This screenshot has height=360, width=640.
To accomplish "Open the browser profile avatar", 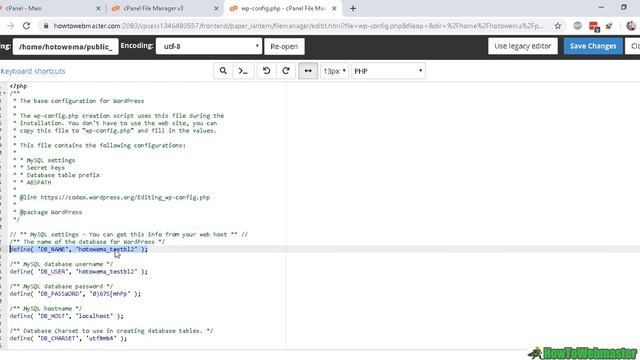I will pos(631,26).
